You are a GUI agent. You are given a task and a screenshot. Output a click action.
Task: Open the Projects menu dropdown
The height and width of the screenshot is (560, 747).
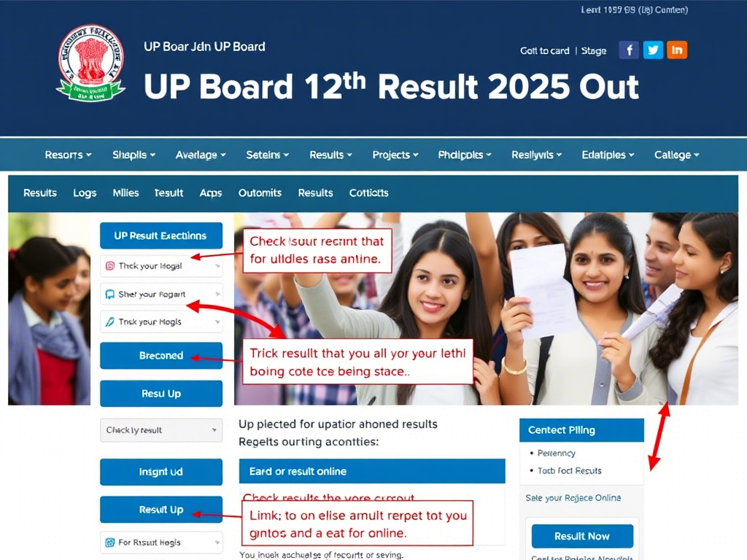(x=395, y=155)
